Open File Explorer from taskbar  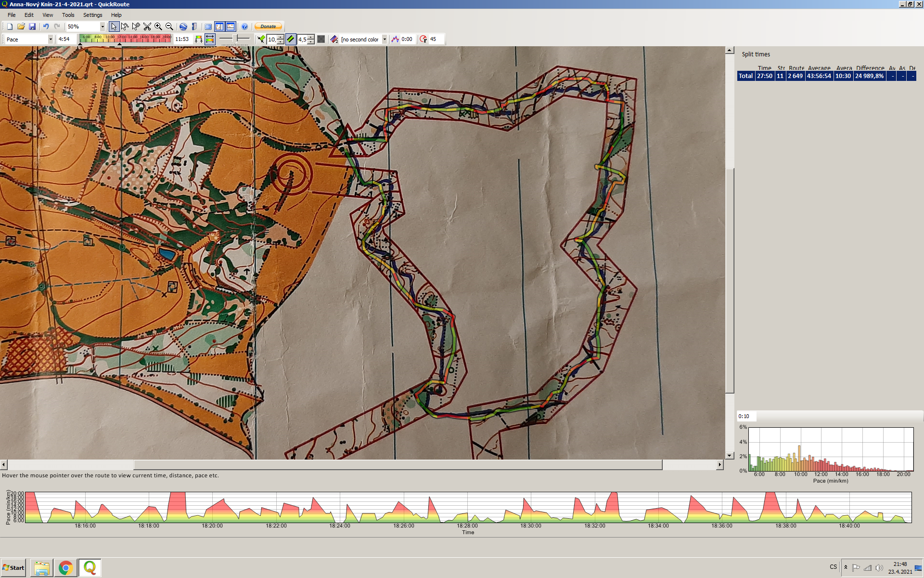(x=42, y=568)
